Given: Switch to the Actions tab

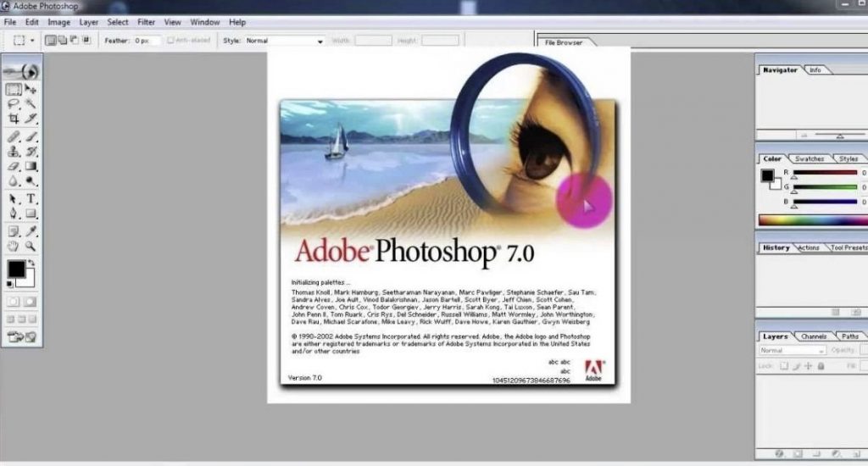Looking at the screenshot, I should coord(809,248).
